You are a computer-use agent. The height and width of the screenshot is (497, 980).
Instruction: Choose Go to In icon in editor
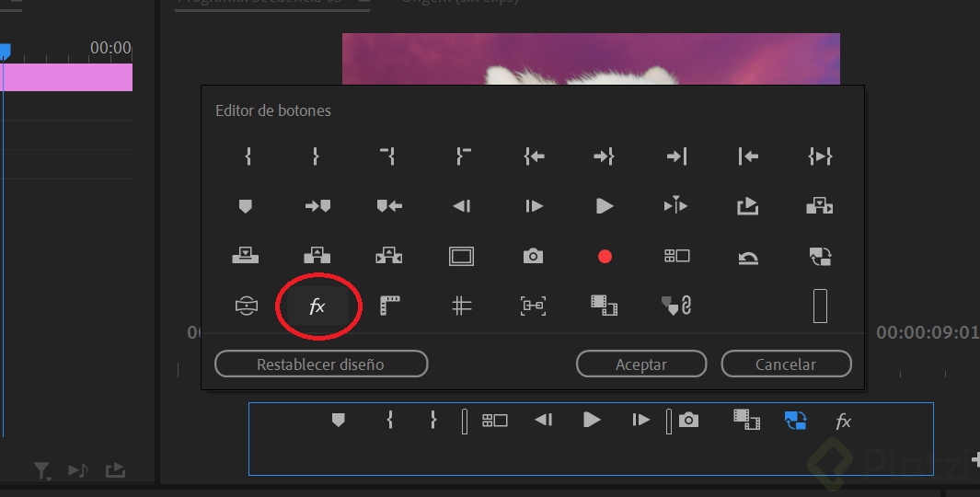pyautogui.click(x=534, y=156)
